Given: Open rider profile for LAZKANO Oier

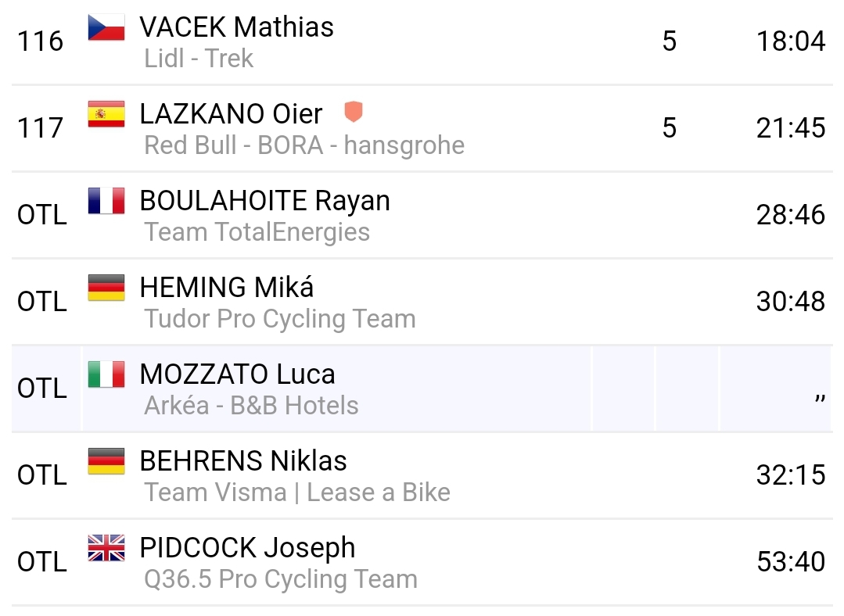Looking at the screenshot, I should (231, 114).
